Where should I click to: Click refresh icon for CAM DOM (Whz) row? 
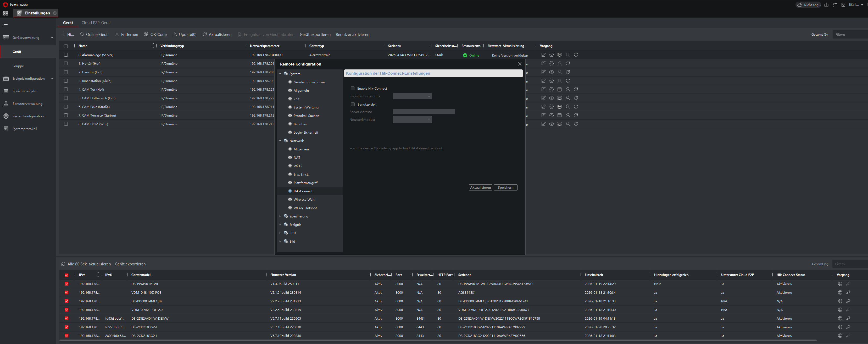[576, 124]
